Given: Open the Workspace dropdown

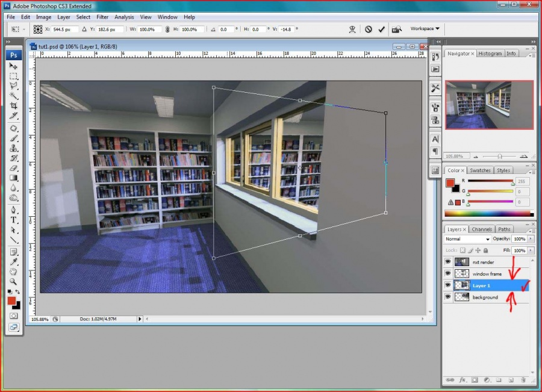Looking at the screenshot, I should pyautogui.click(x=425, y=28).
